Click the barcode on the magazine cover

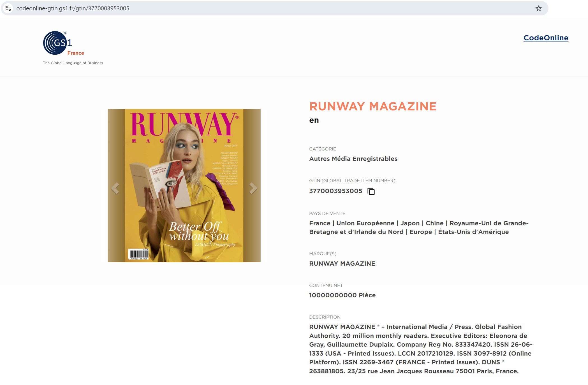138,254
